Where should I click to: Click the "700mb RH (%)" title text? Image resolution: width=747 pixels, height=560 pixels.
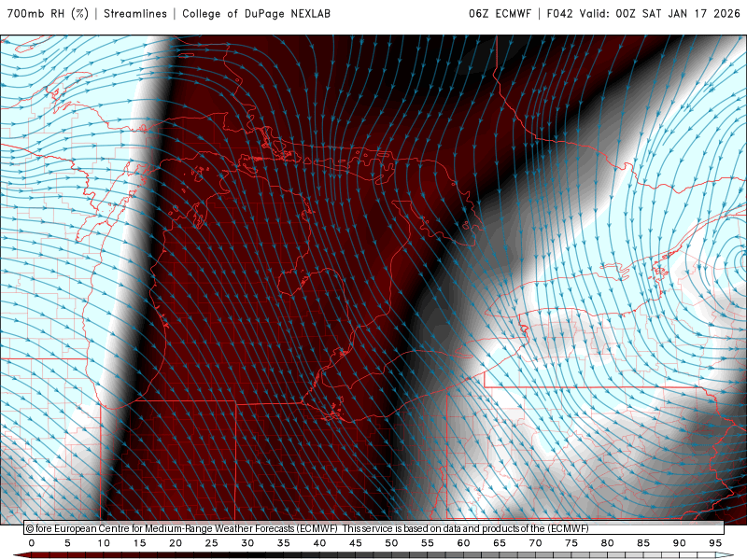(x=48, y=14)
